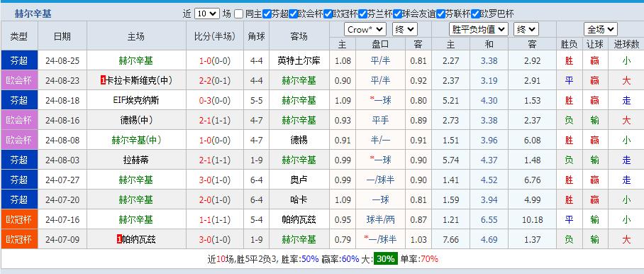Click the 6.55 draw odds cell

489,219
